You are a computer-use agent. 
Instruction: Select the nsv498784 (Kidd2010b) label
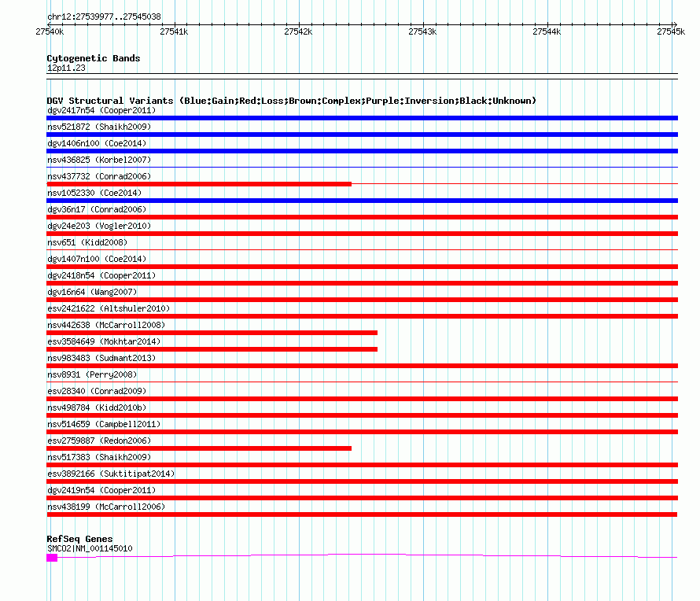tap(97, 407)
